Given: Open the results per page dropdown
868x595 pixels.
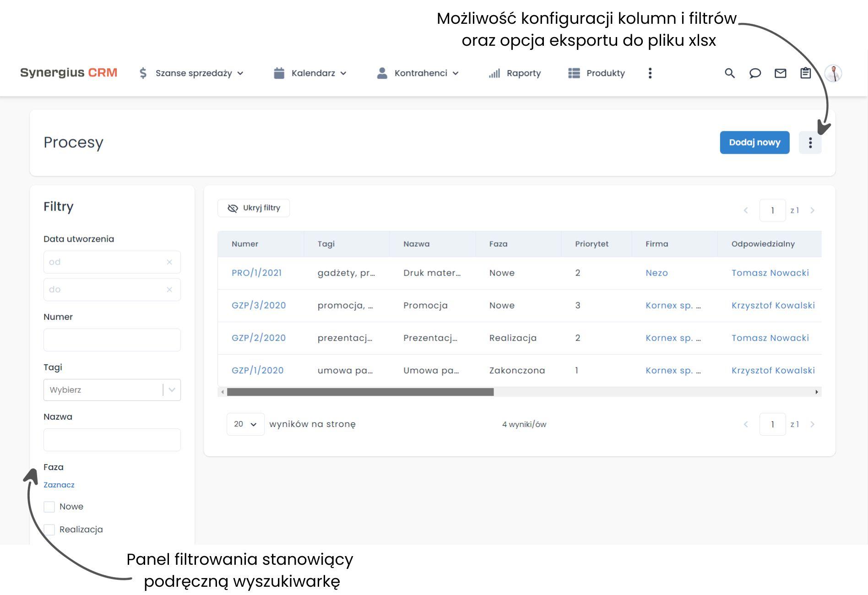Looking at the screenshot, I should 245,424.
